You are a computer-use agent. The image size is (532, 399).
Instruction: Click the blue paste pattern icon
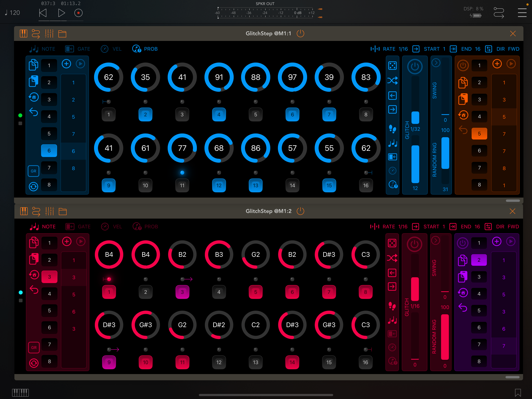point(33,81)
